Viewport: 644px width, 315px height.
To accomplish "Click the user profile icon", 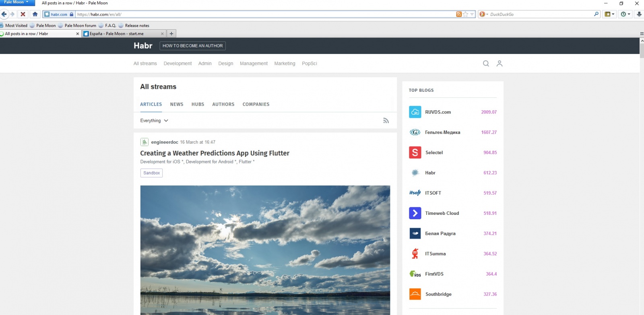I will 500,64.
